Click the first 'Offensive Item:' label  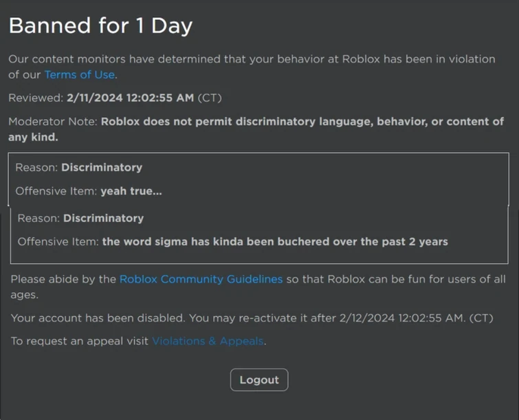click(x=56, y=191)
